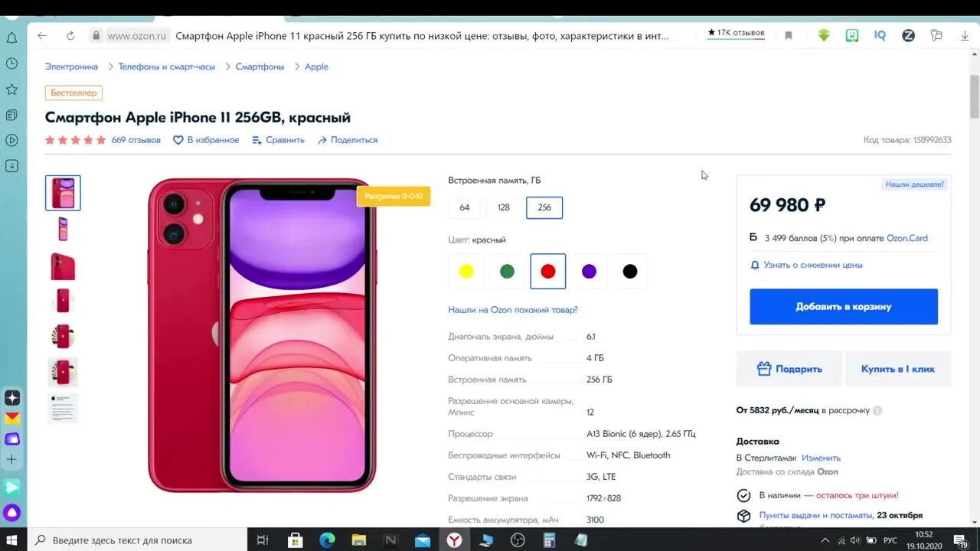Click Изменить to change delivery city
The width and height of the screenshot is (980, 551).
point(821,458)
